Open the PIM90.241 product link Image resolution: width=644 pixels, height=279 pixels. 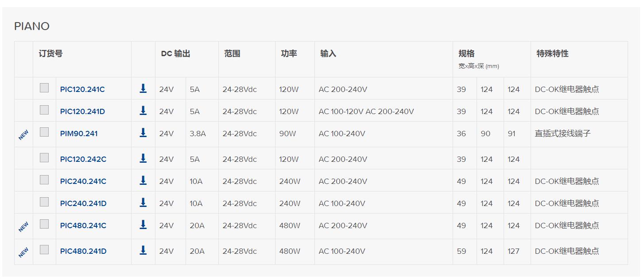(x=79, y=134)
